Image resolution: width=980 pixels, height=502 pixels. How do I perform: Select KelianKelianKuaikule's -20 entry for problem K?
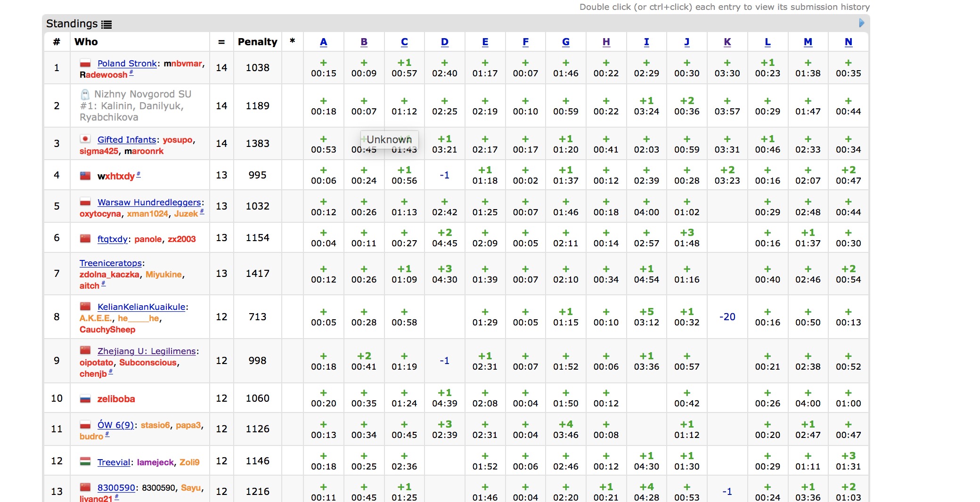(727, 317)
